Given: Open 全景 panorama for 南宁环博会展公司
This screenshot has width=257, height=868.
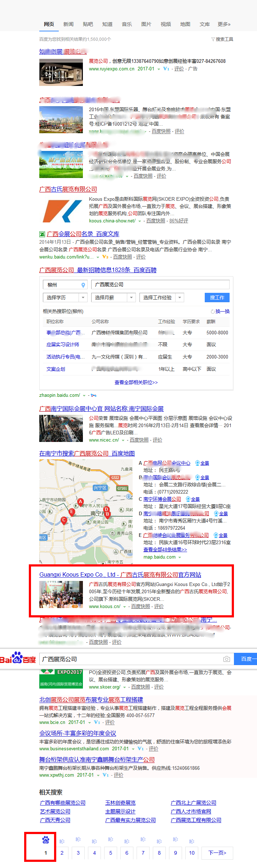Looking at the screenshot, I should [x=193, y=499].
